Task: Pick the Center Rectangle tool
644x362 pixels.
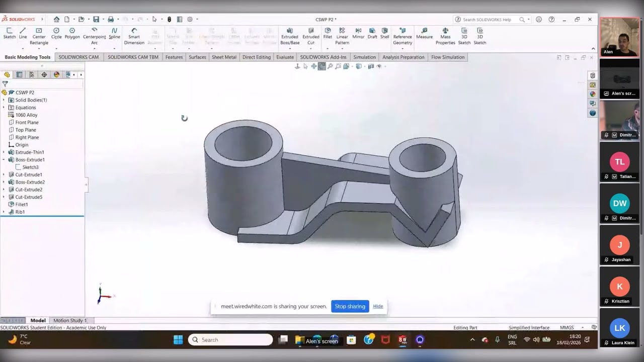Action: coord(39,36)
